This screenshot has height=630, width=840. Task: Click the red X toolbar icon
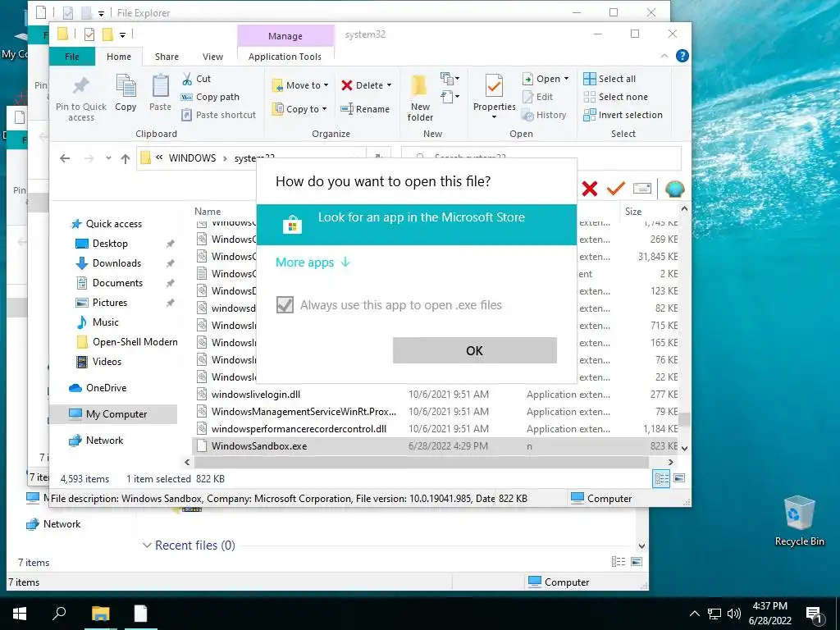tap(590, 189)
